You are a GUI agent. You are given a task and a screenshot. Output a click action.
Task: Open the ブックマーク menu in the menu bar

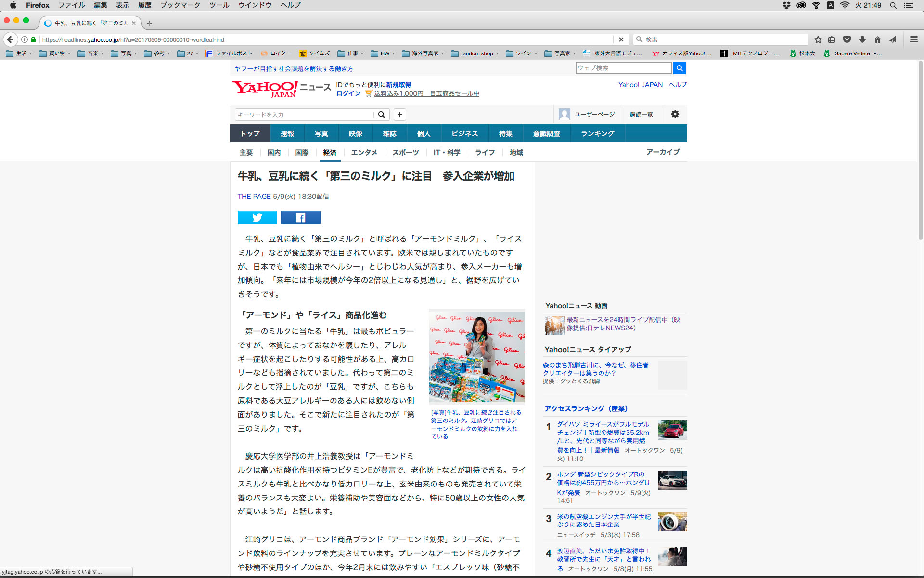tap(180, 5)
